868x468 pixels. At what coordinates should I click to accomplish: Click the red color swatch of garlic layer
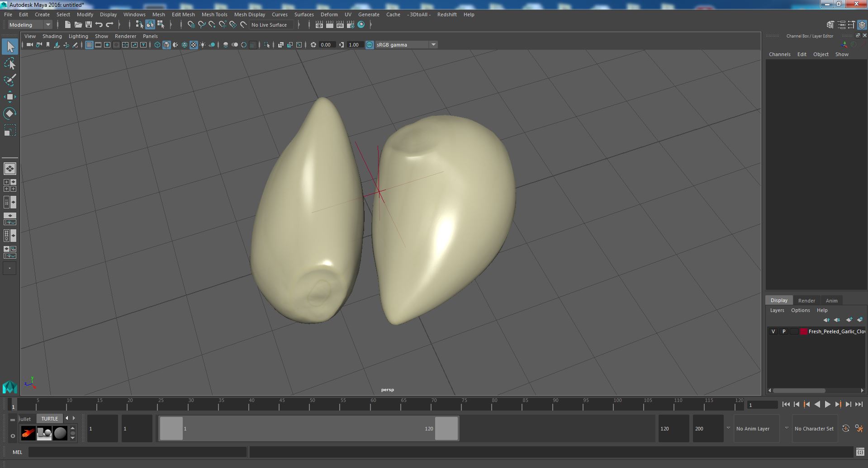pos(804,331)
